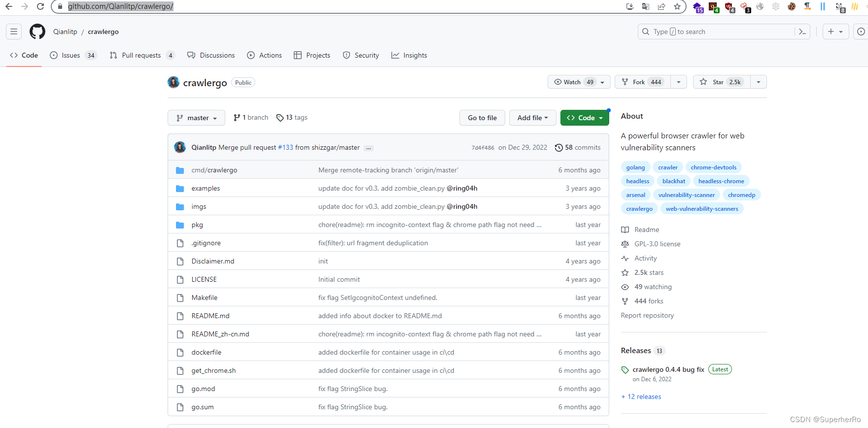The height and width of the screenshot is (428, 868).
Task: Click the web-vulnerability-scanners topic tag
Action: (x=702, y=209)
